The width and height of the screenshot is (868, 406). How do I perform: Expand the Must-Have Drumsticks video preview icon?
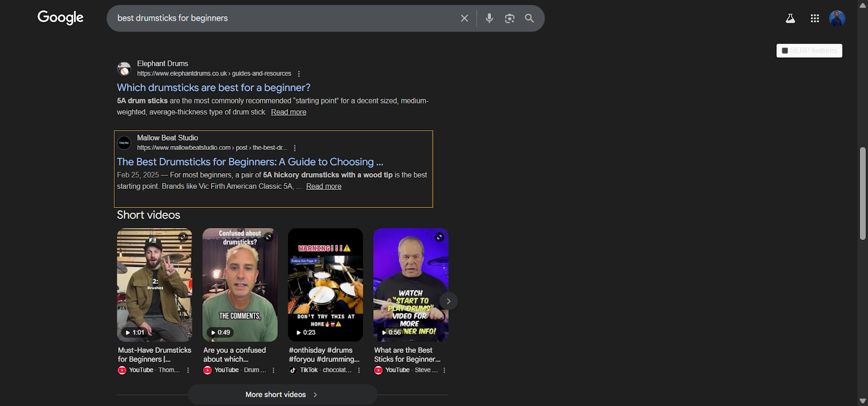click(183, 237)
